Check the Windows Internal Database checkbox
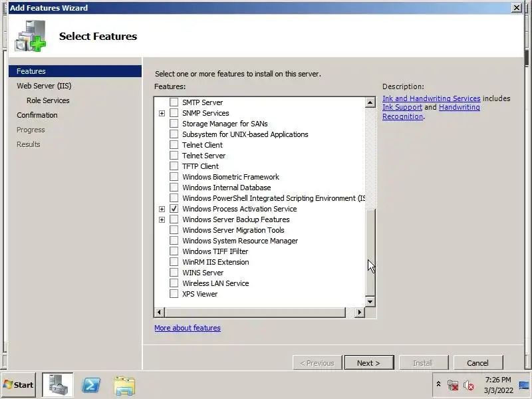 pyautogui.click(x=174, y=188)
